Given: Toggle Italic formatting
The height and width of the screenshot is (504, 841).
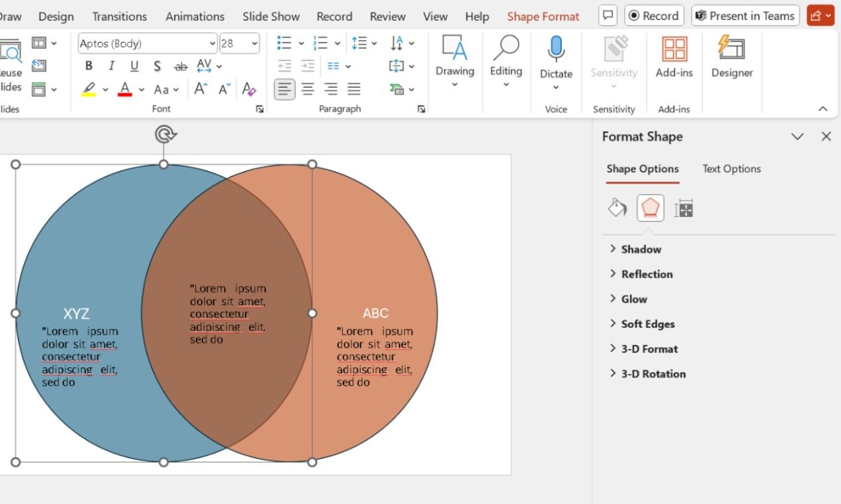Looking at the screenshot, I should [x=111, y=66].
